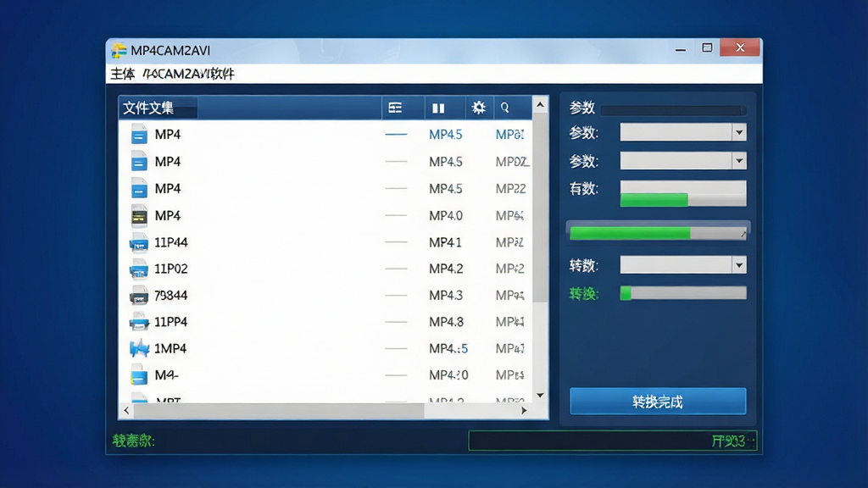
Task: Click the 转换完成 button
Action: click(658, 401)
